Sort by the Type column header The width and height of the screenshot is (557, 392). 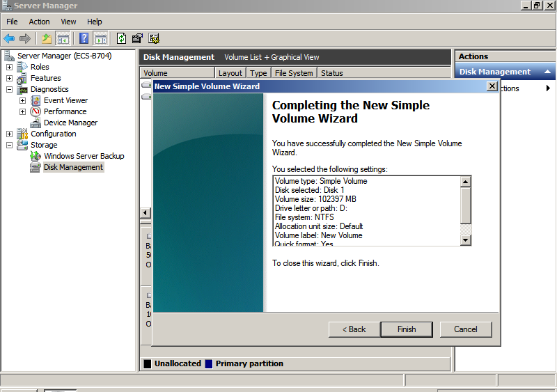(258, 73)
